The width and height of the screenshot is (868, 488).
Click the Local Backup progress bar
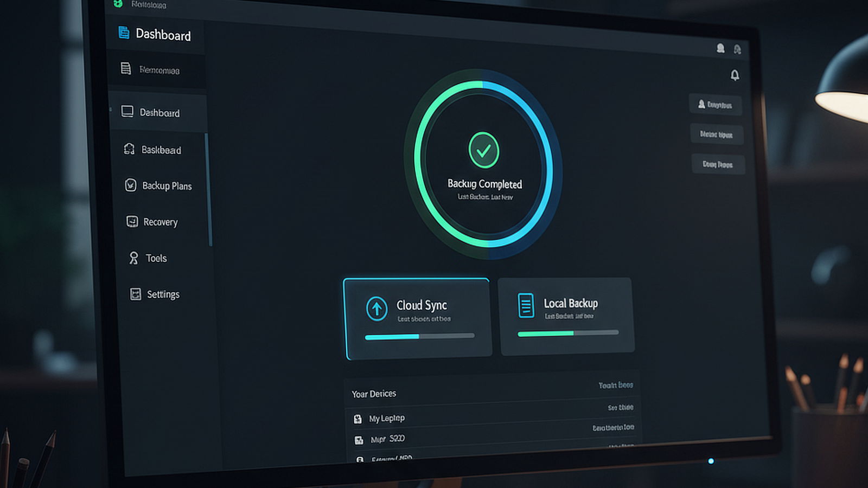point(568,333)
